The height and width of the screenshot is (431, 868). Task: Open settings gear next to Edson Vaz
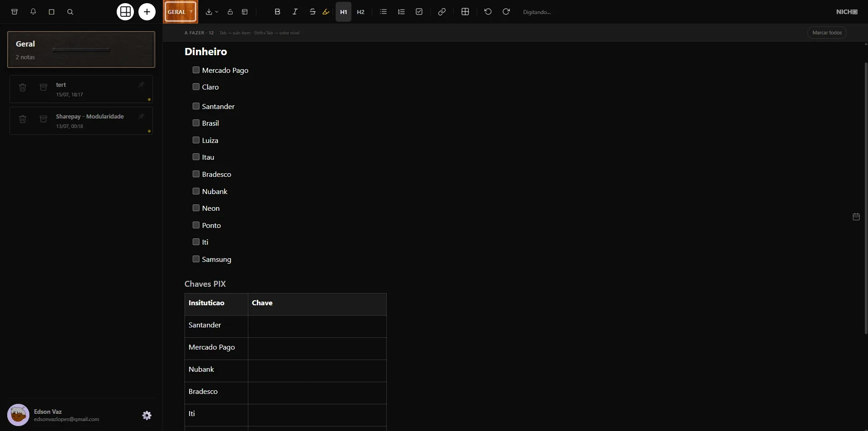tap(147, 415)
